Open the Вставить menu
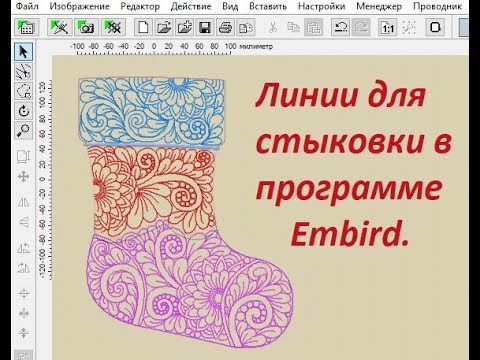 click(268, 6)
